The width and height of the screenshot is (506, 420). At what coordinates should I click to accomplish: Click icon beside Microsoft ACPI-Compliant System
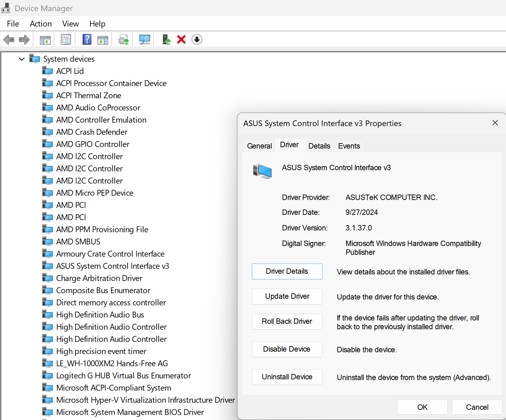[48, 387]
